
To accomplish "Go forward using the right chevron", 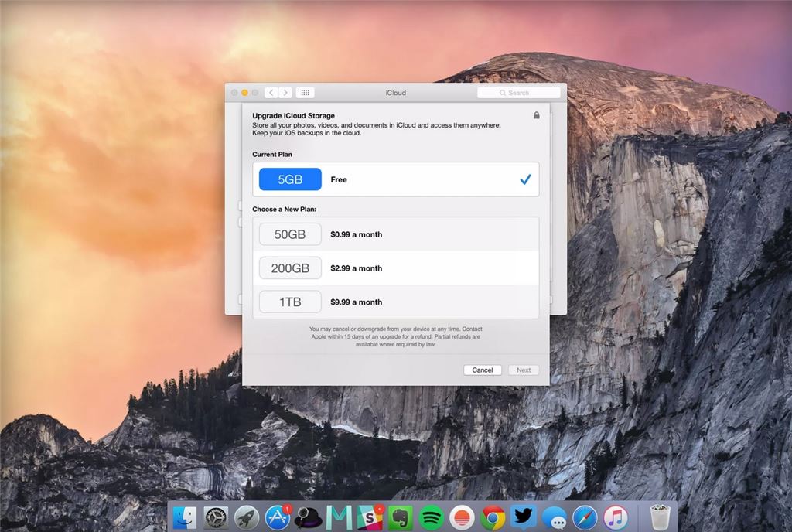I will pos(285,93).
